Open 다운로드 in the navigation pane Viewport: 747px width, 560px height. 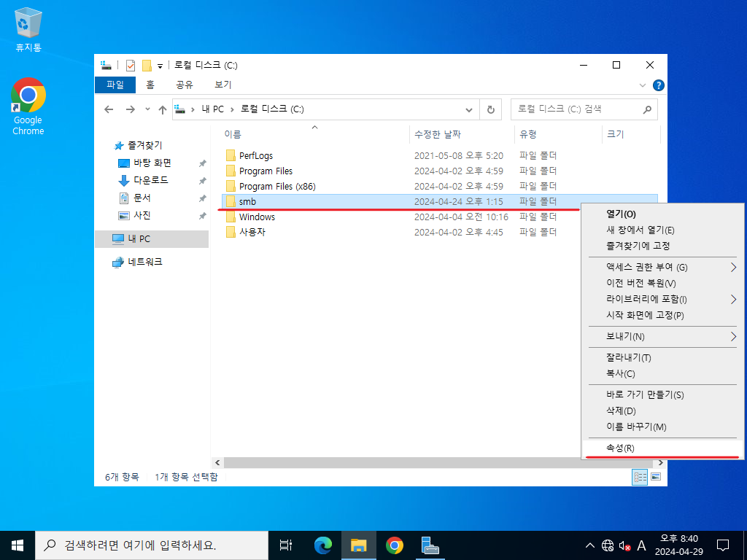pyautogui.click(x=150, y=181)
